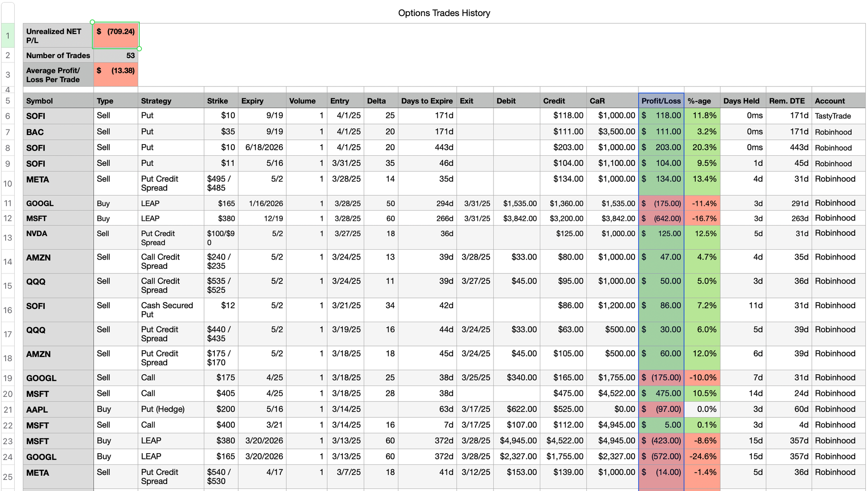Click the '14d' days held cell
868x491 pixels.
pos(743,394)
